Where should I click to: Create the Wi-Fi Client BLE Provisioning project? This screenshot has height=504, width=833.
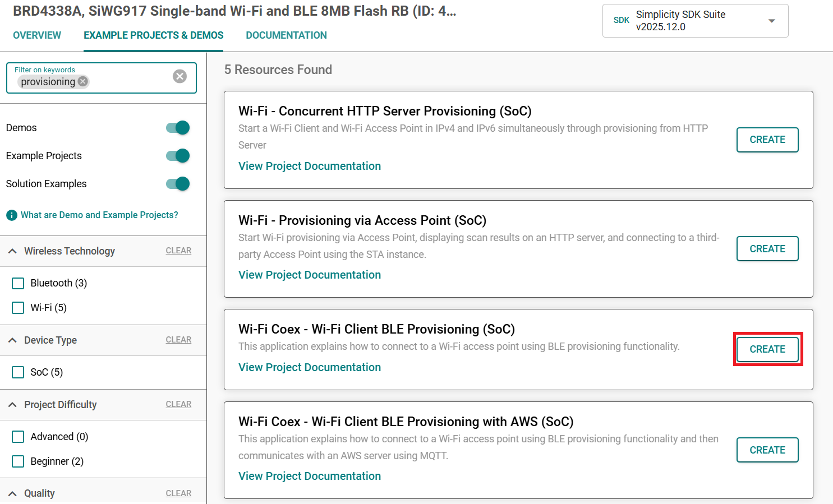point(767,349)
